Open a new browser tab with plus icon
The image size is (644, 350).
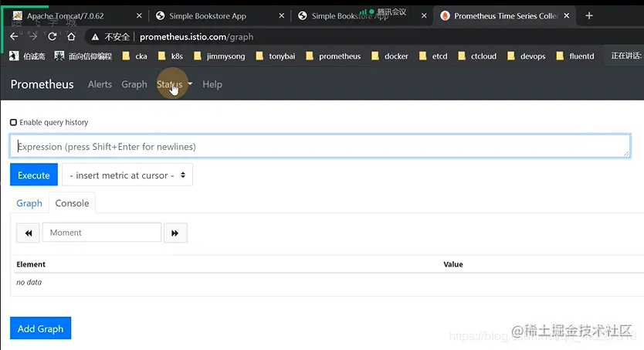[x=589, y=15]
